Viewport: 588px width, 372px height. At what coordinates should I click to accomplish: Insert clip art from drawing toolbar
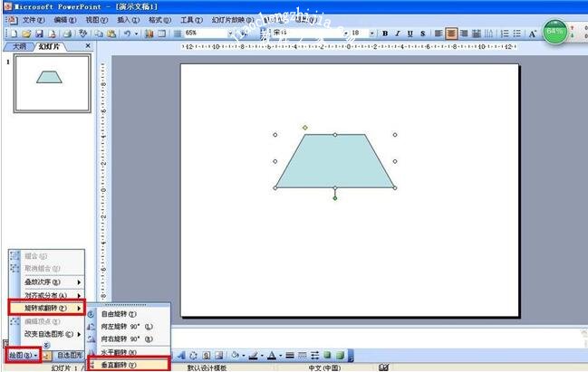coord(207,355)
